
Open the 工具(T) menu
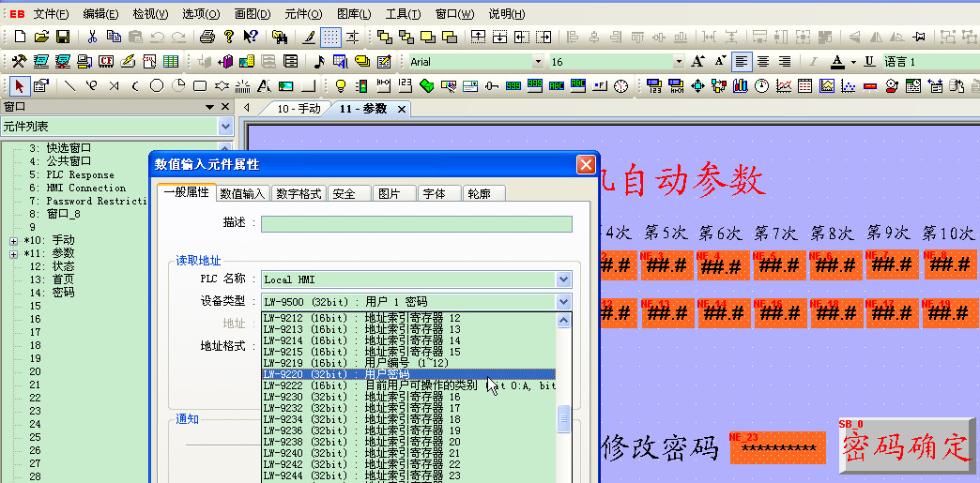tap(403, 14)
